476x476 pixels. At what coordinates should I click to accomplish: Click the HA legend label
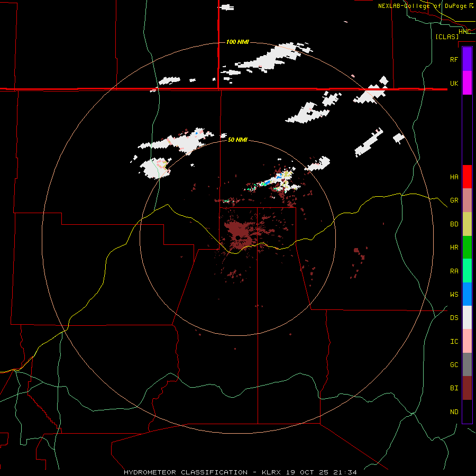(x=454, y=177)
